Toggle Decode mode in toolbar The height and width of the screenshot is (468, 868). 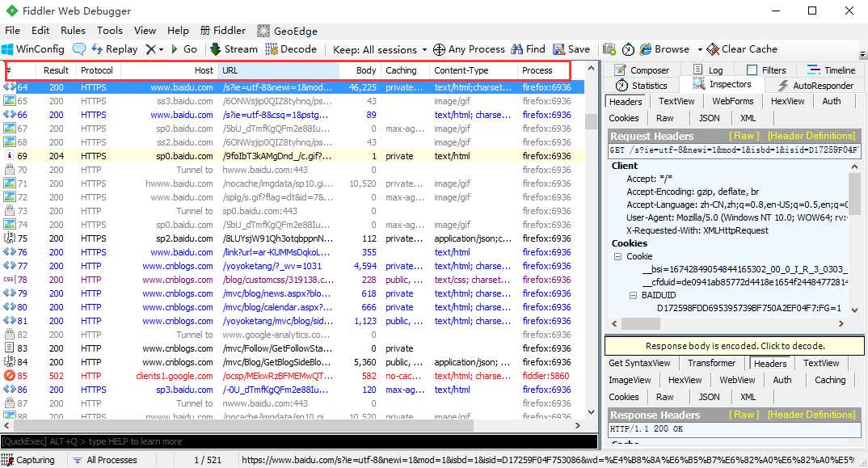tap(291, 49)
